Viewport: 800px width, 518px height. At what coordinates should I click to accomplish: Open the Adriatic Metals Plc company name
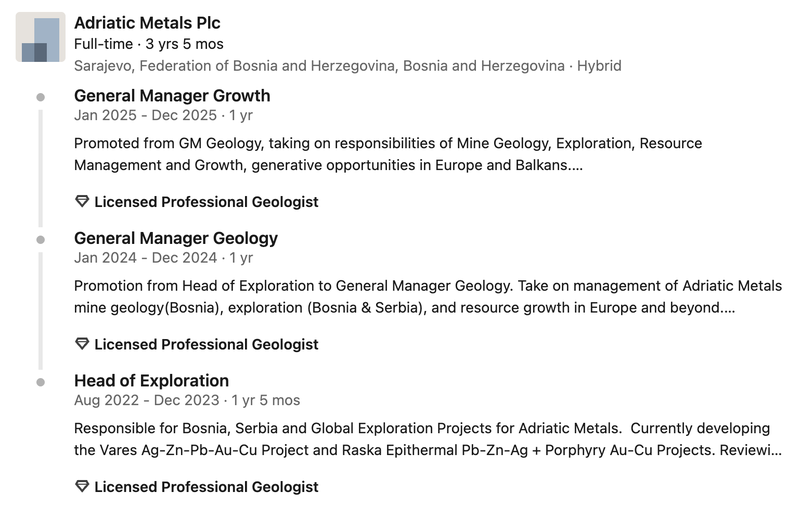(x=147, y=23)
